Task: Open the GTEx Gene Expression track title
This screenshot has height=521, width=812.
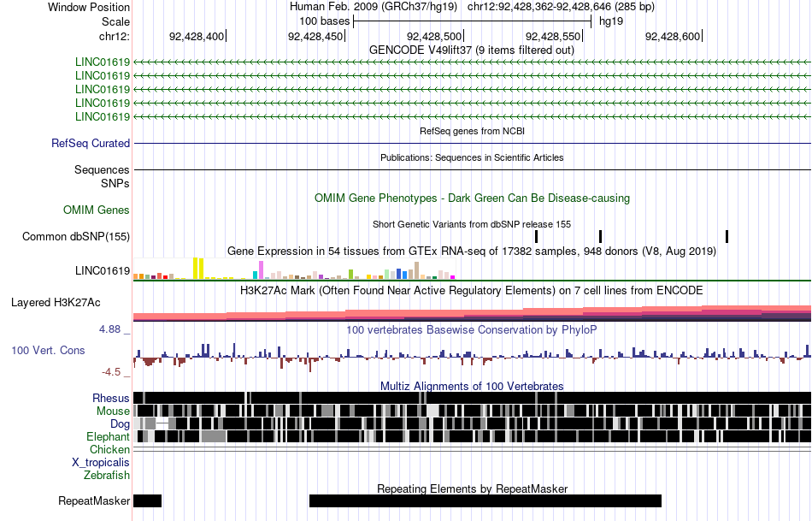Action: coord(472,252)
